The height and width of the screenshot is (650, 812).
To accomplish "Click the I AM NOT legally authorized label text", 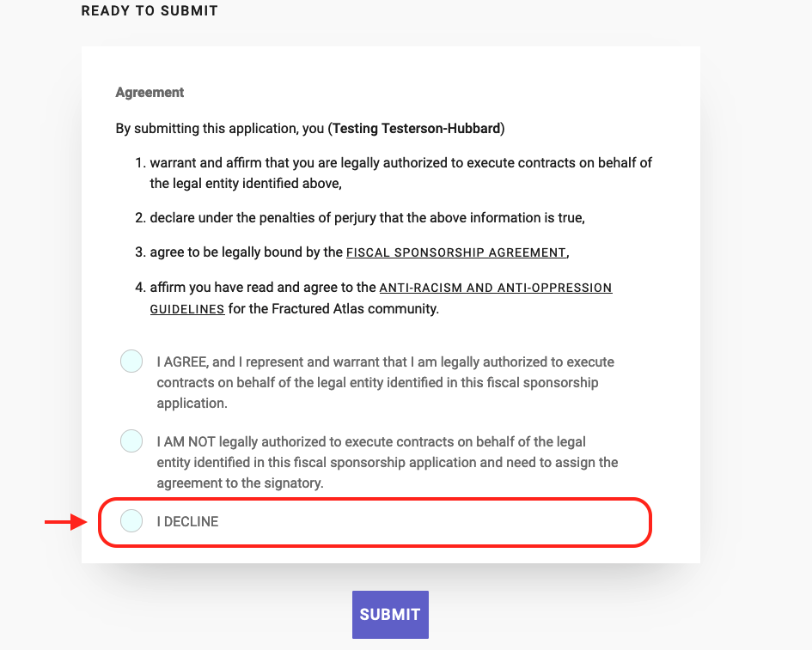I will (x=388, y=462).
